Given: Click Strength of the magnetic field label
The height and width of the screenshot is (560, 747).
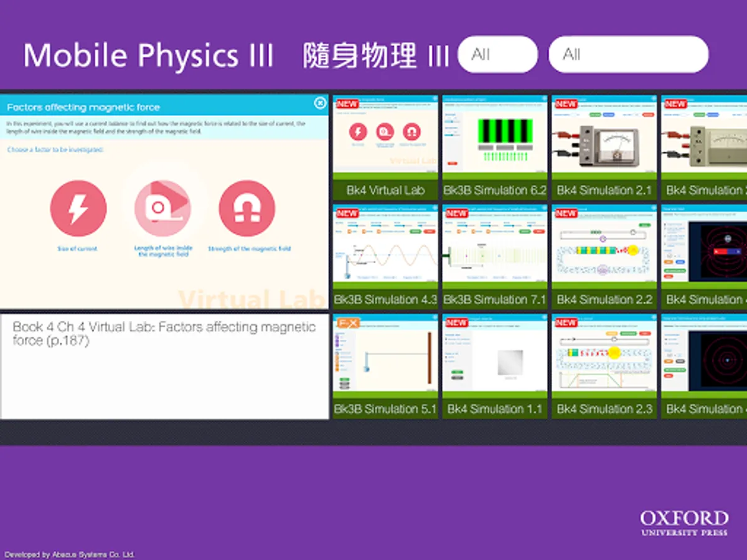Looking at the screenshot, I should click(x=249, y=249).
